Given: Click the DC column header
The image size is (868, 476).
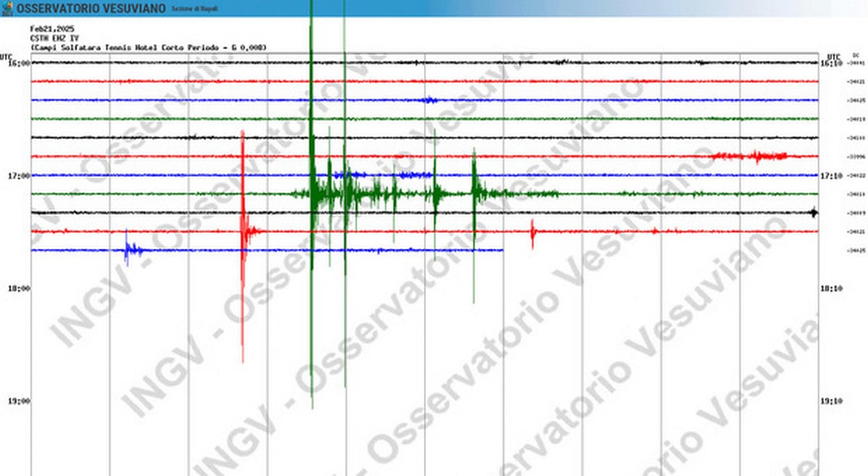Looking at the screenshot, I should (x=856, y=55).
